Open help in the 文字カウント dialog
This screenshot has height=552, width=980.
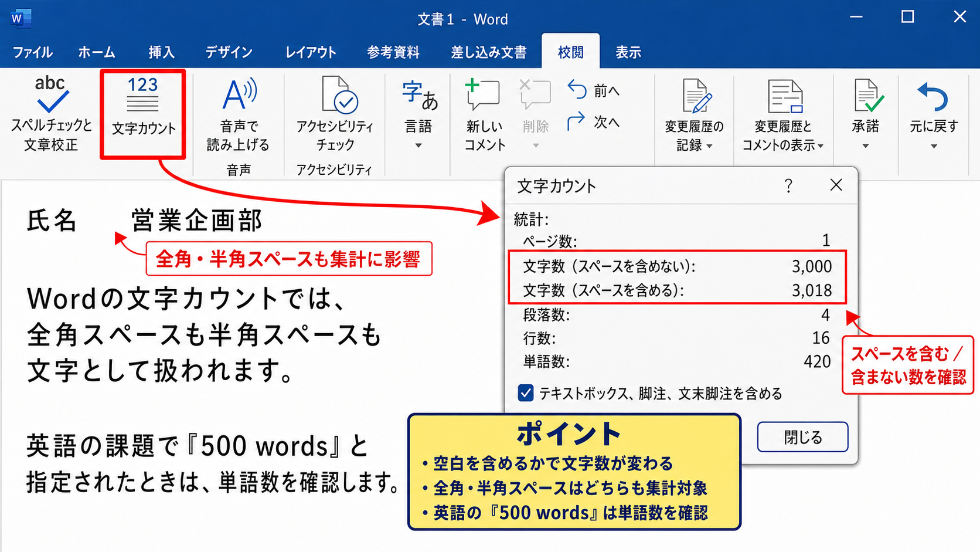click(788, 186)
